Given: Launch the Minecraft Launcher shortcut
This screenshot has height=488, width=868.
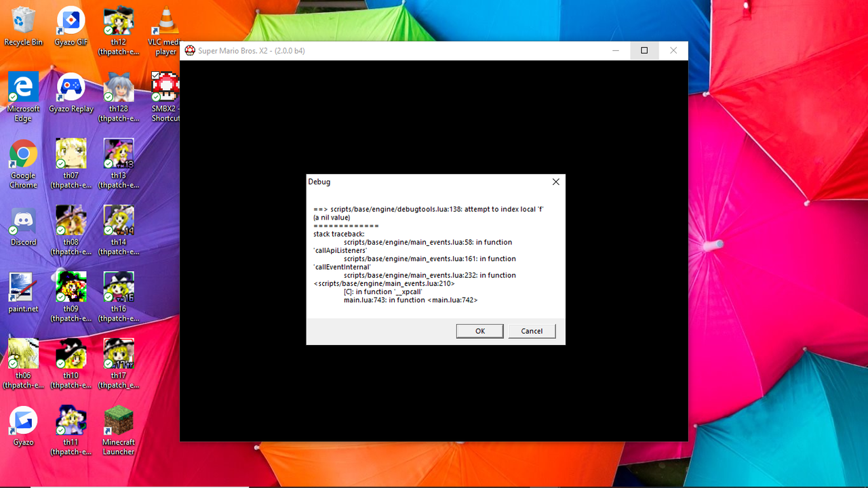Looking at the screenshot, I should click(119, 431).
